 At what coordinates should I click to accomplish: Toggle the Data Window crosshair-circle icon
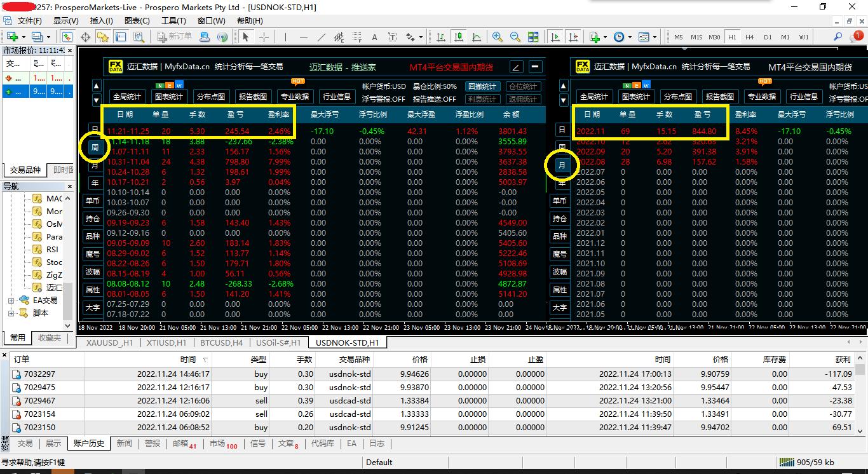pos(85,37)
